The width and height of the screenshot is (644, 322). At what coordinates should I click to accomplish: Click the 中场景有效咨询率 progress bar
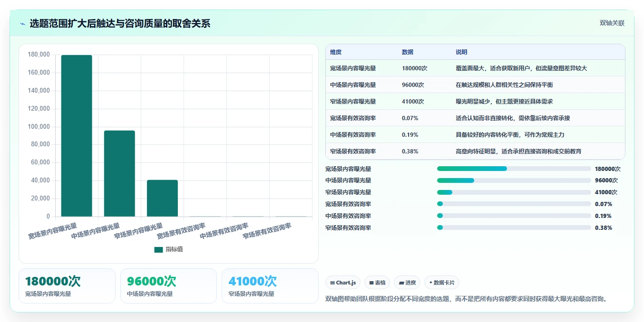point(514,216)
